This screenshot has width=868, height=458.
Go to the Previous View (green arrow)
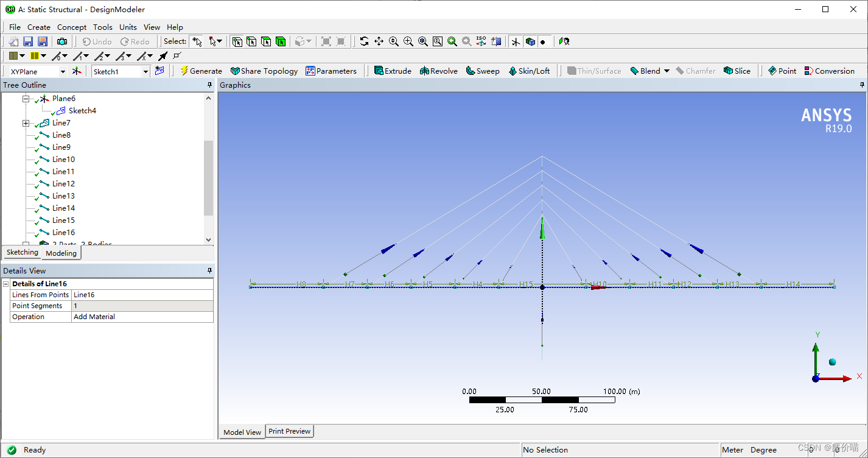point(452,41)
